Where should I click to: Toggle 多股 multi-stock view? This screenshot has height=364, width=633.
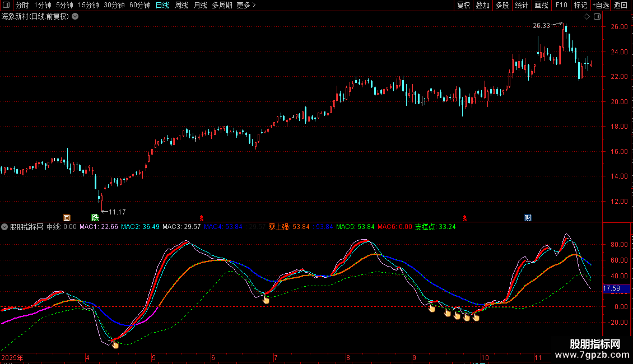click(x=502, y=6)
